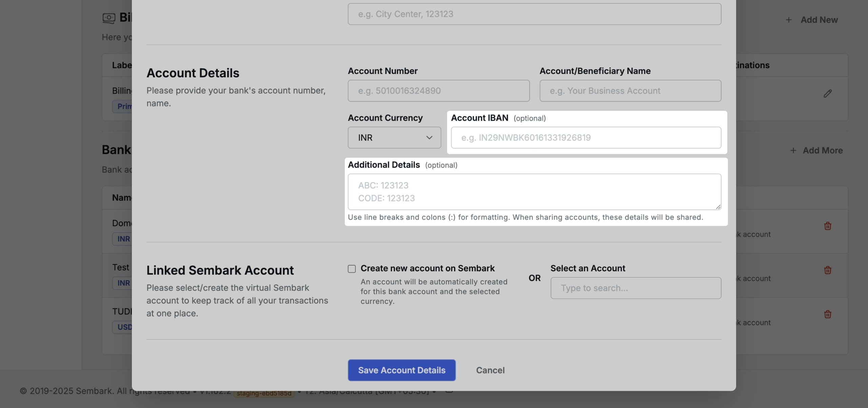Click the trash icon beside the last bank account
The height and width of the screenshot is (408, 868).
coord(827,314)
